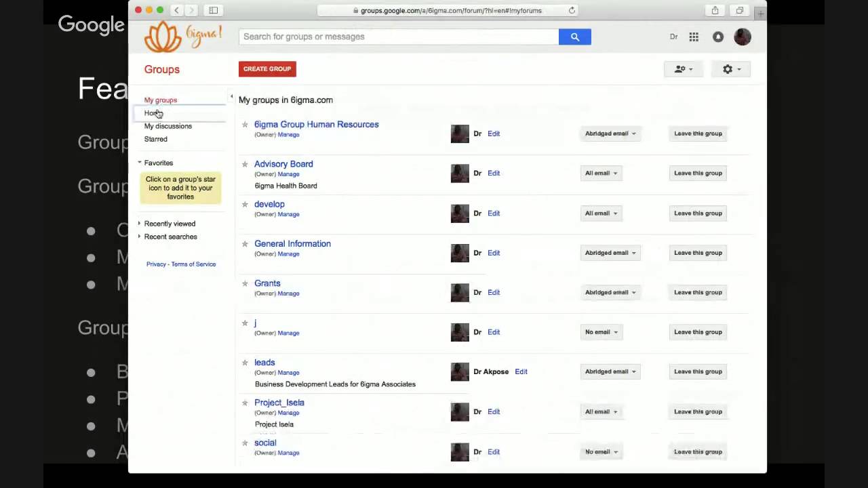The image size is (868, 488).
Task: Collapse the left sidebar arrow
Action: tap(231, 97)
